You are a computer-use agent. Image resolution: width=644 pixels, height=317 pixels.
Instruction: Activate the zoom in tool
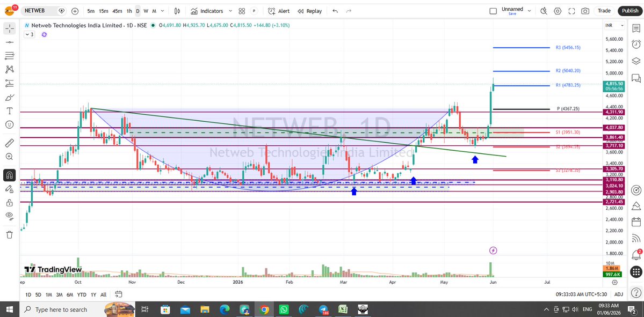(x=10, y=157)
